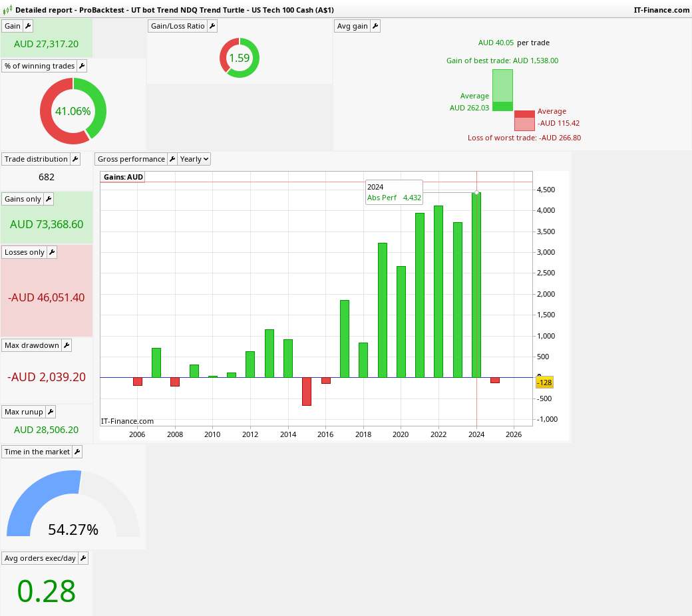Image resolution: width=692 pixels, height=616 pixels.
Task: Click the wrench icon next to Gain
Action: (28, 26)
